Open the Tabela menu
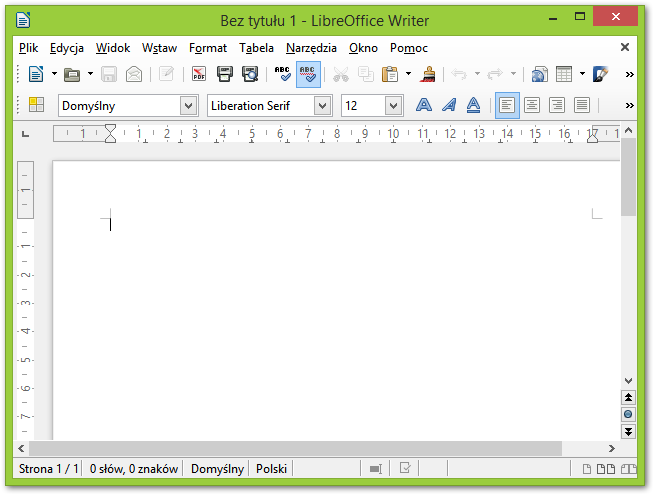 (256, 48)
